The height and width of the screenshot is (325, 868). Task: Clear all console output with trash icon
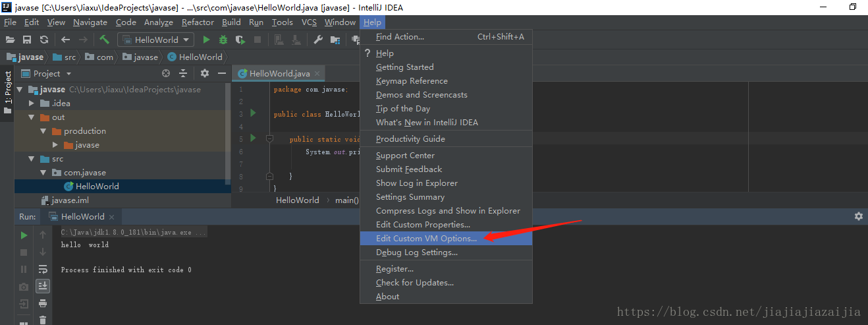click(43, 320)
